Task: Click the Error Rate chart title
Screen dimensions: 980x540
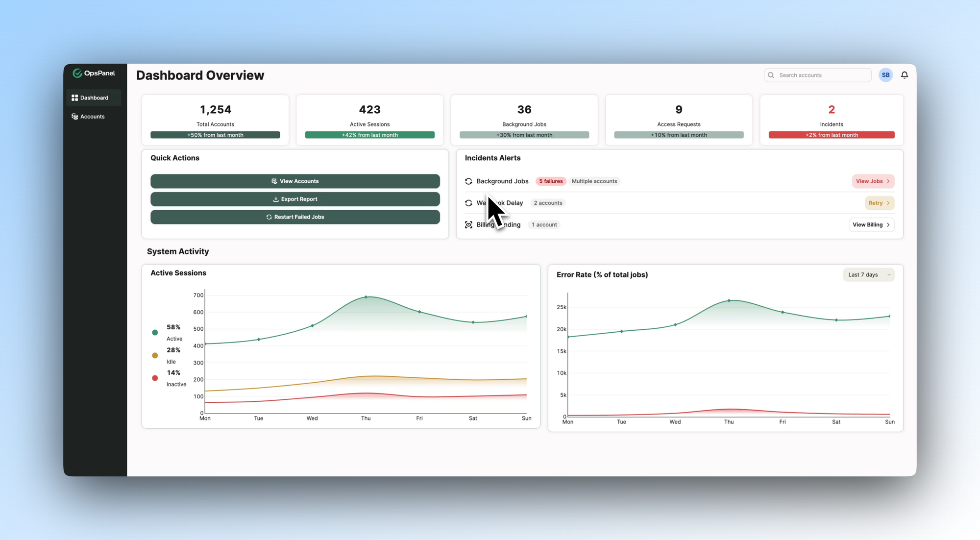Action: [x=602, y=275]
